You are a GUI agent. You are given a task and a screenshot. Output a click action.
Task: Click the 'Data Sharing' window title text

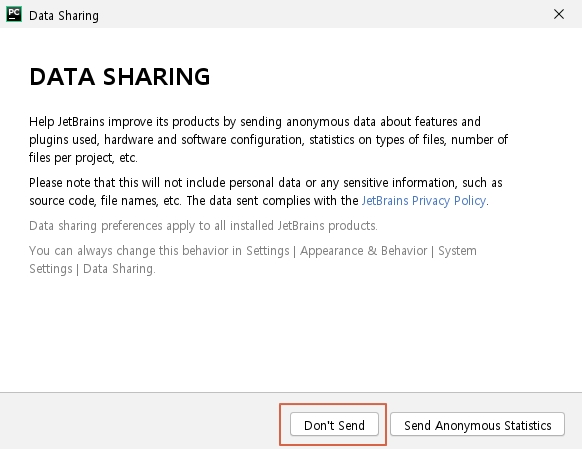[64, 16]
